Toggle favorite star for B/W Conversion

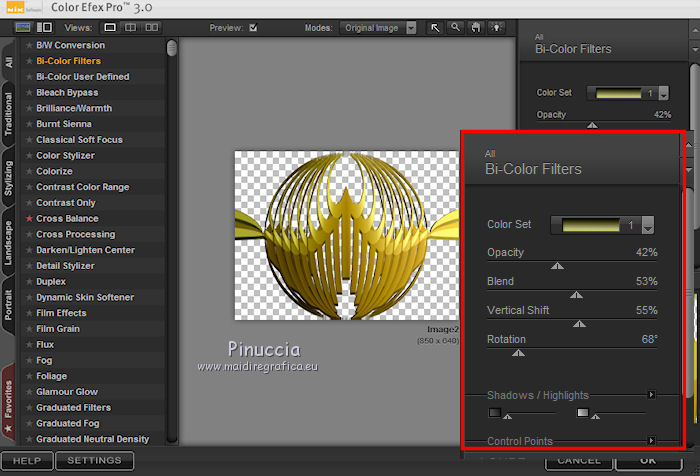tap(29, 45)
